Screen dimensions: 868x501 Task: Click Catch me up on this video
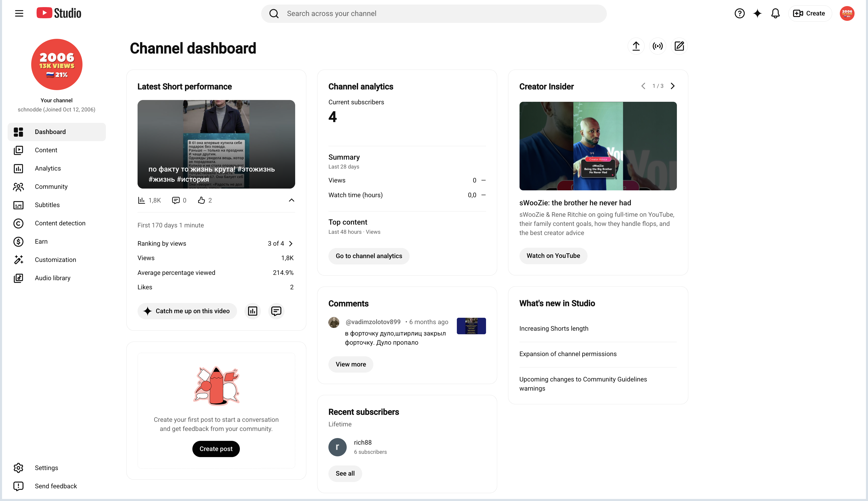point(187,311)
